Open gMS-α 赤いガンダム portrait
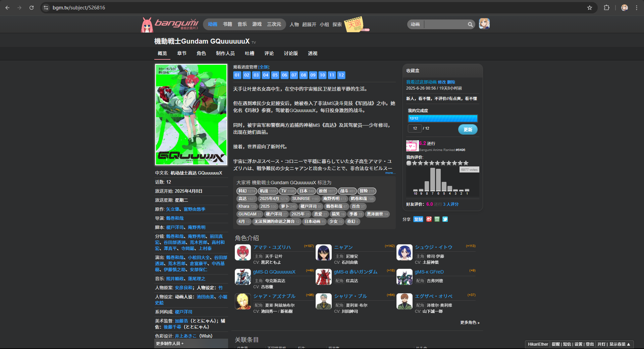Image resolution: width=644 pixels, height=349 pixels. [324, 277]
